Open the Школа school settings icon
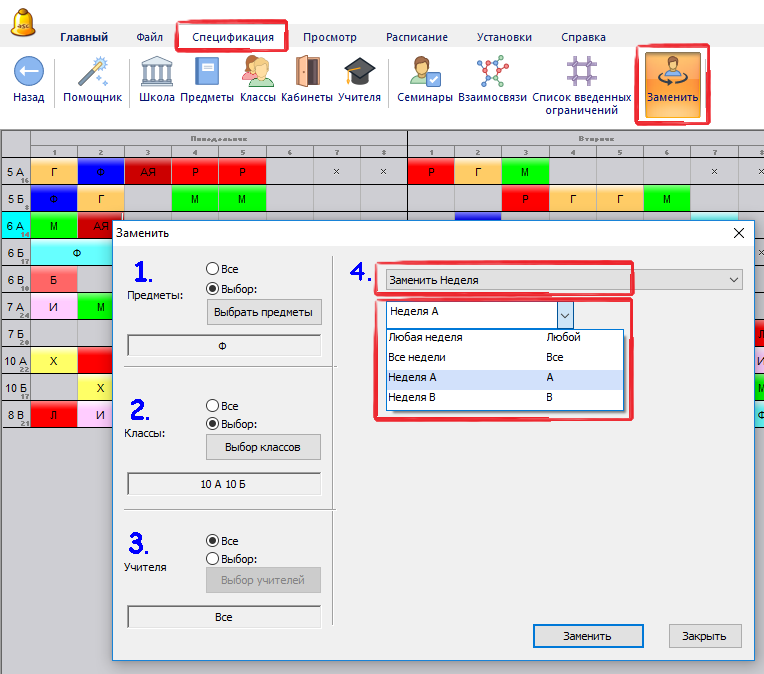The image size is (764, 674). click(x=157, y=72)
